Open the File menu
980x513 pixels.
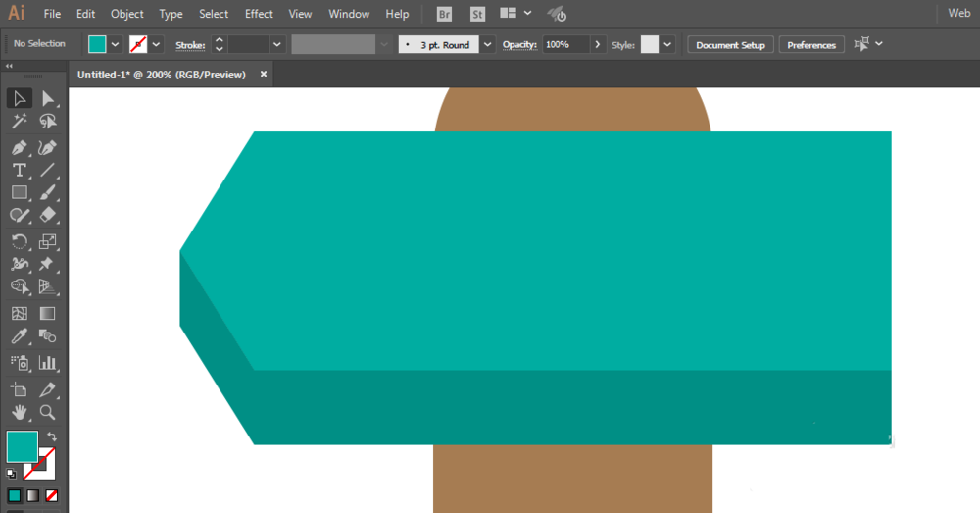click(x=52, y=14)
